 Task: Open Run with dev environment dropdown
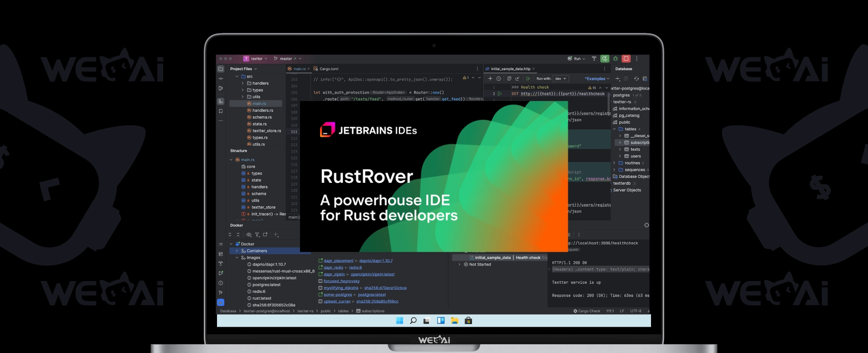click(561, 79)
